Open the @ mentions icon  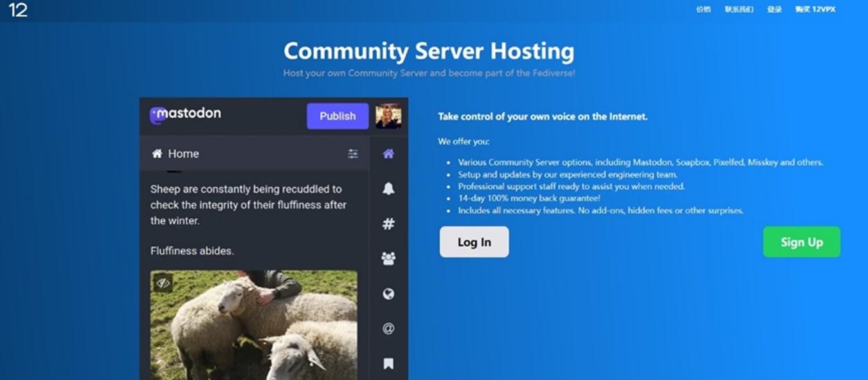[x=388, y=329]
